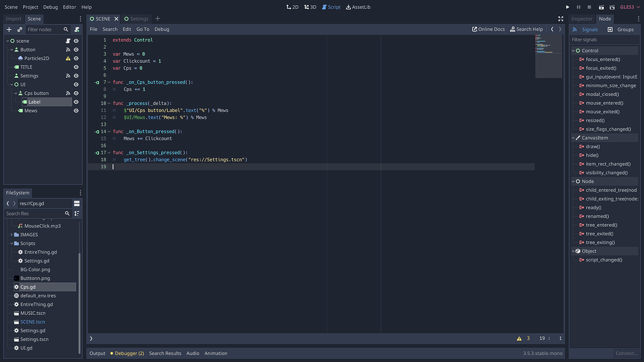Instance a child scene using the link icon
This screenshot has width=644, height=362.
(19, 29)
